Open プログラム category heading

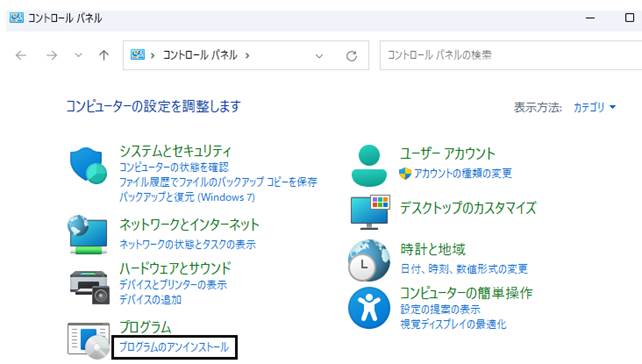145,327
